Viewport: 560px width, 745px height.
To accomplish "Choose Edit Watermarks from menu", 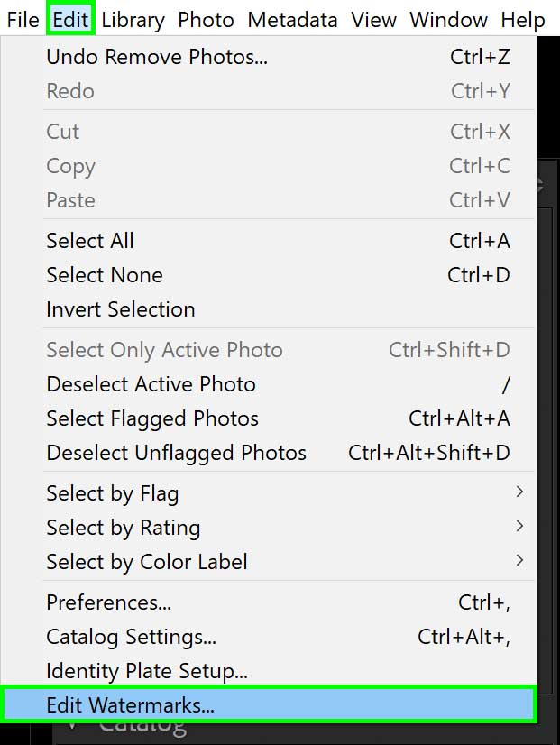I will [x=269, y=704].
